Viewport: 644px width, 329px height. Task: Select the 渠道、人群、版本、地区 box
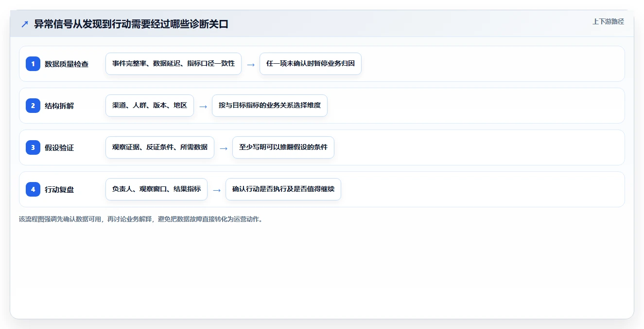[150, 106]
